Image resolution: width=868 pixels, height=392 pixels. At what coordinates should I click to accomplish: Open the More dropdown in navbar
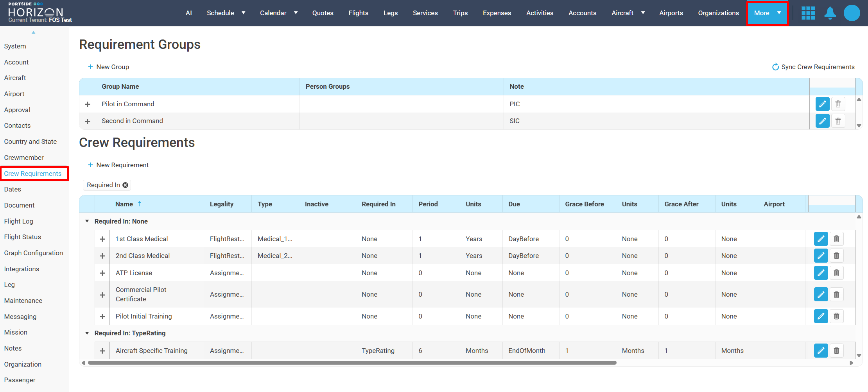coord(767,13)
